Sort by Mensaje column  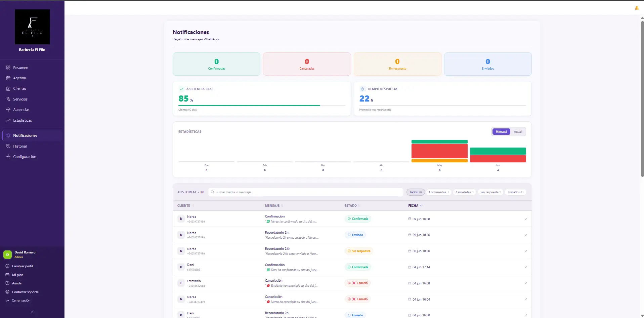point(274,206)
